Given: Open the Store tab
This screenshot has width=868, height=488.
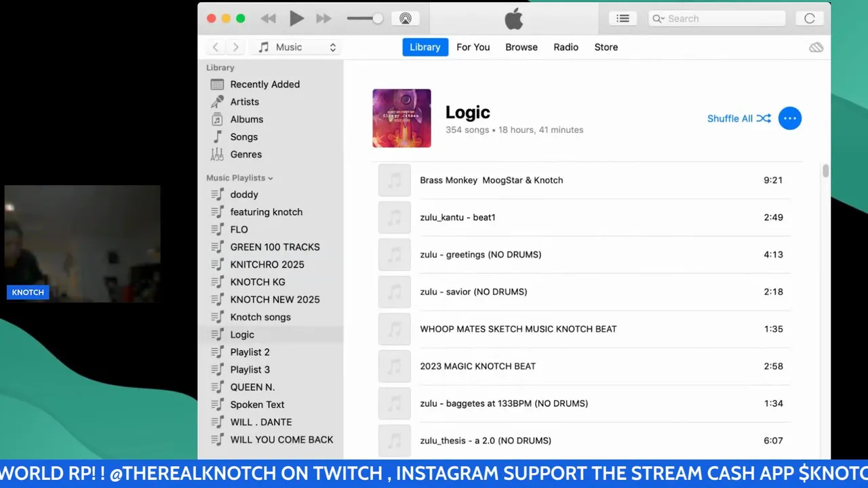Looking at the screenshot, I should click(x=606, y=47).
